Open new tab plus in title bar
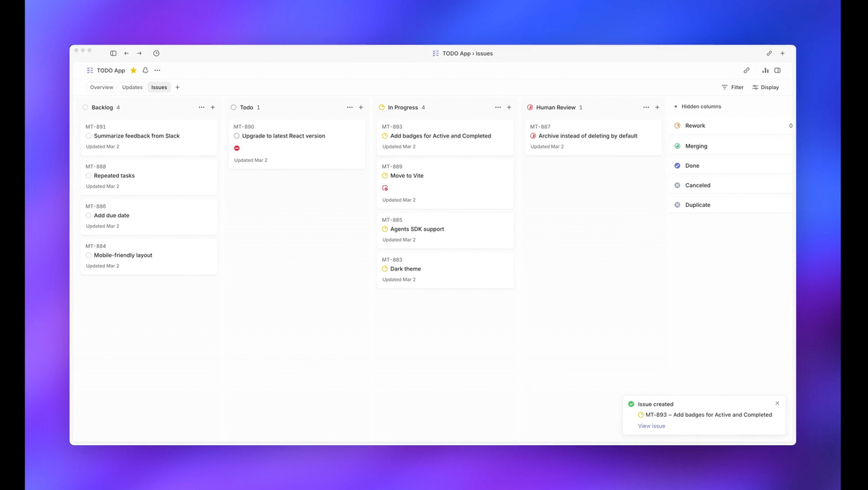 pos(782,53)
